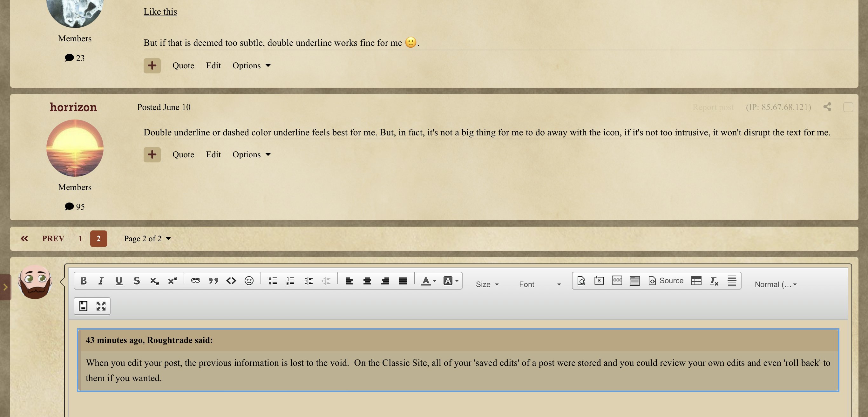
Task: Toggle superscript formatting
Action: pyautogui.click(x=172, y=280)
